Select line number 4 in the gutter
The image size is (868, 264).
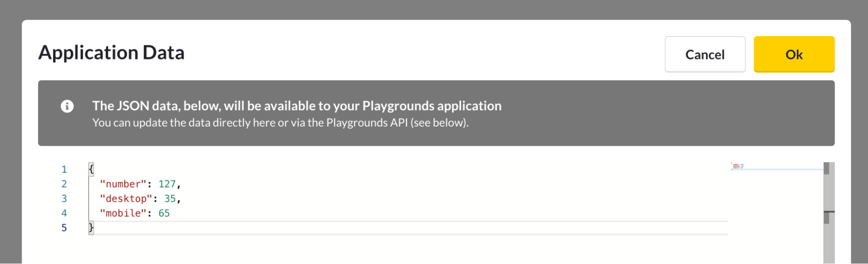tap(64, 213)
